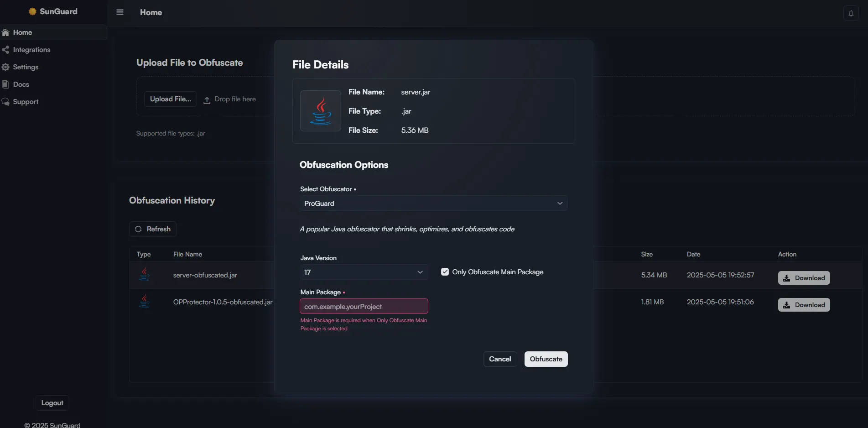Click the Support chat icon in sidebar
The width and height of the screenshot is (868, 428).
pyautogui.click(x=5, y=102)
